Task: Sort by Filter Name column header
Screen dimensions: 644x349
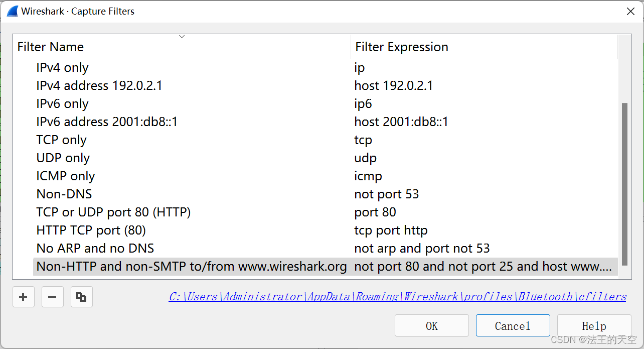Action: (182, 47)
